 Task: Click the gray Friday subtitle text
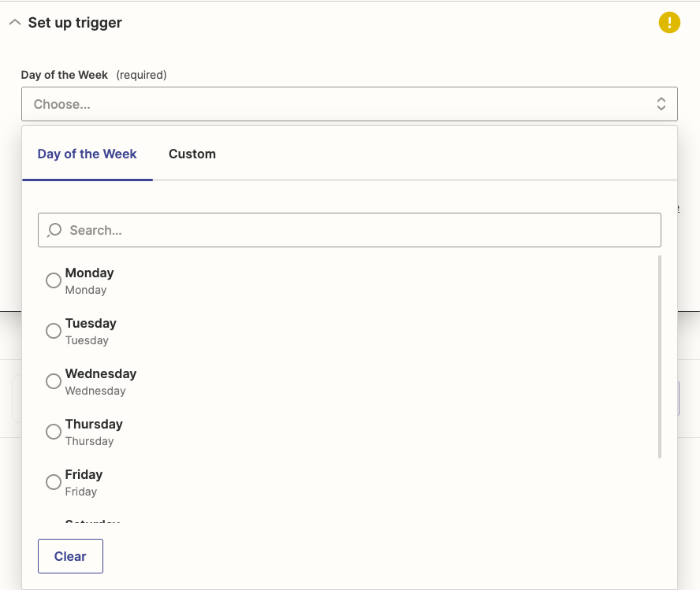click(81, 492)
